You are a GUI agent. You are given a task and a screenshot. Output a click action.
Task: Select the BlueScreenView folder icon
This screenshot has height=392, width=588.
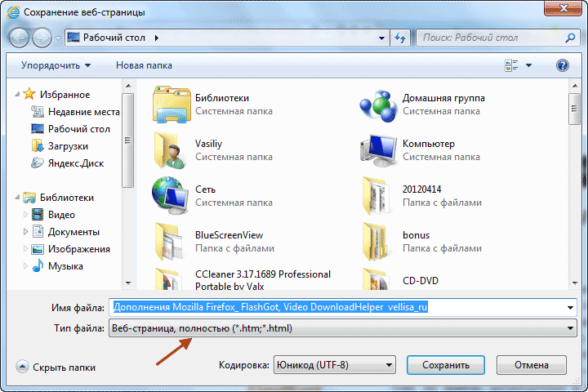(x=170, y=242)
